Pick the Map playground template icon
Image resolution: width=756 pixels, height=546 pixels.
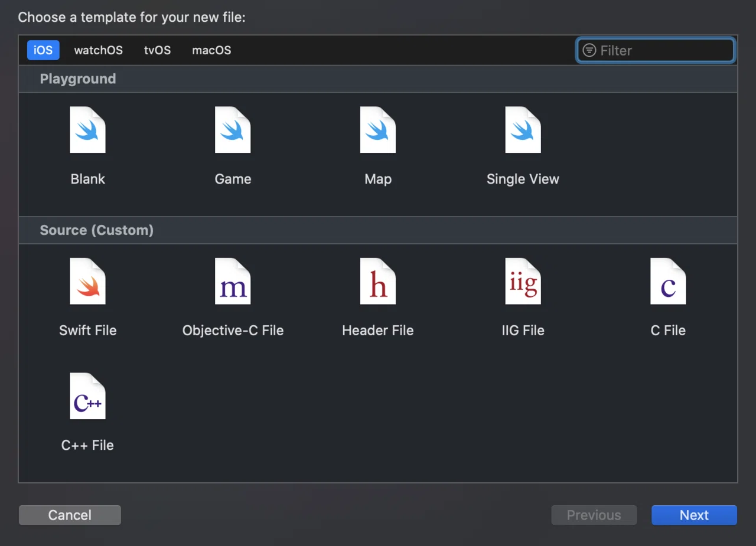tap(378, 130)
